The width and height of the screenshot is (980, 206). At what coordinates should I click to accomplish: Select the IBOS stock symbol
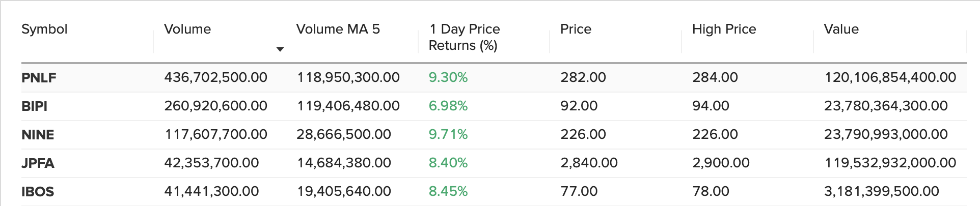coord(38,192)
